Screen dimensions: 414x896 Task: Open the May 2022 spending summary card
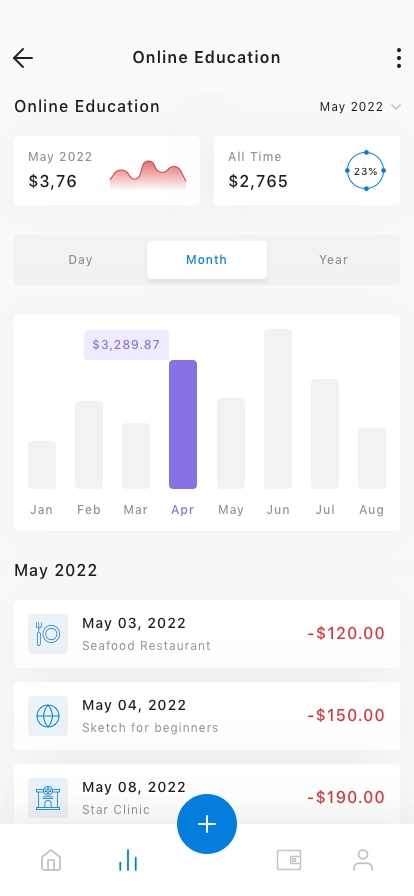pos(107,170)
